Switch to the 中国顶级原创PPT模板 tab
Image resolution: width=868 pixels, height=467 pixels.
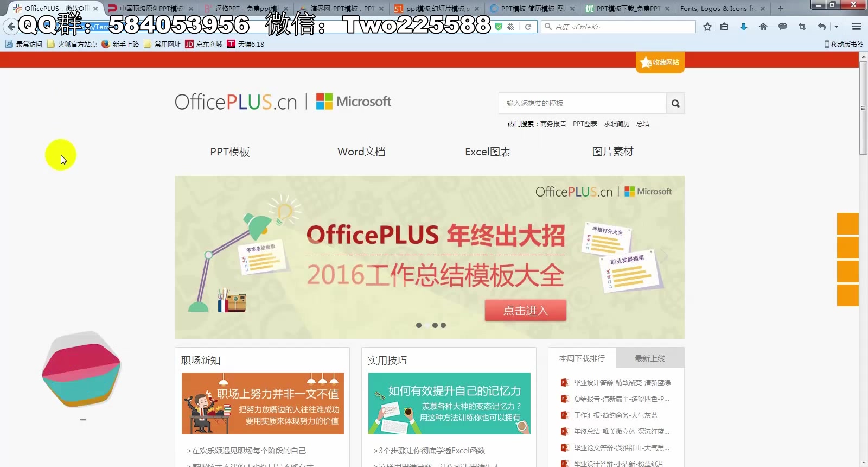tap(151, 8)
